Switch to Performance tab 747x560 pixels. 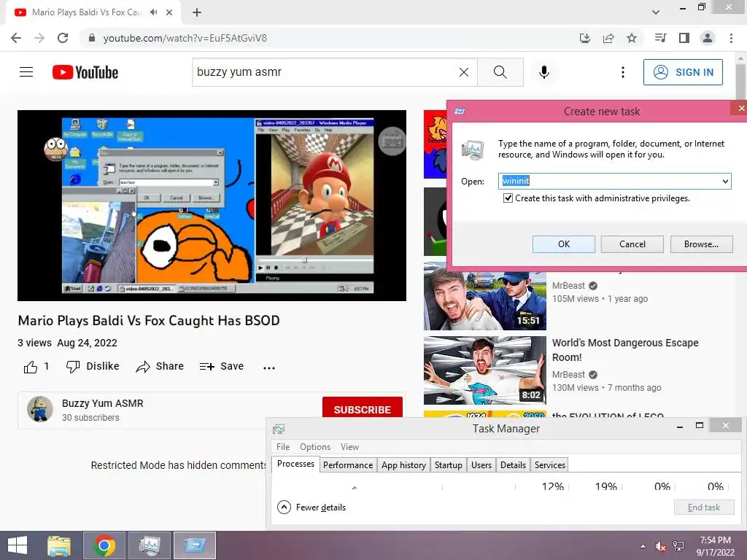coord(348,464)
